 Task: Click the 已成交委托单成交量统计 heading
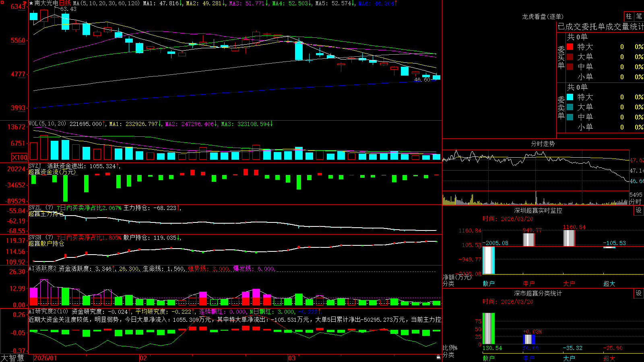[x=601, y=27]
